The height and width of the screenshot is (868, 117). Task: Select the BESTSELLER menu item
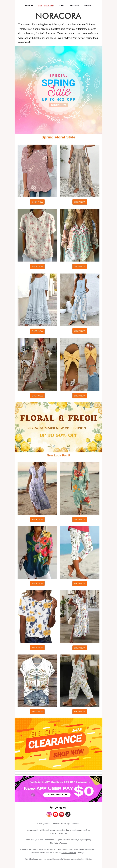tap(45, 6)
